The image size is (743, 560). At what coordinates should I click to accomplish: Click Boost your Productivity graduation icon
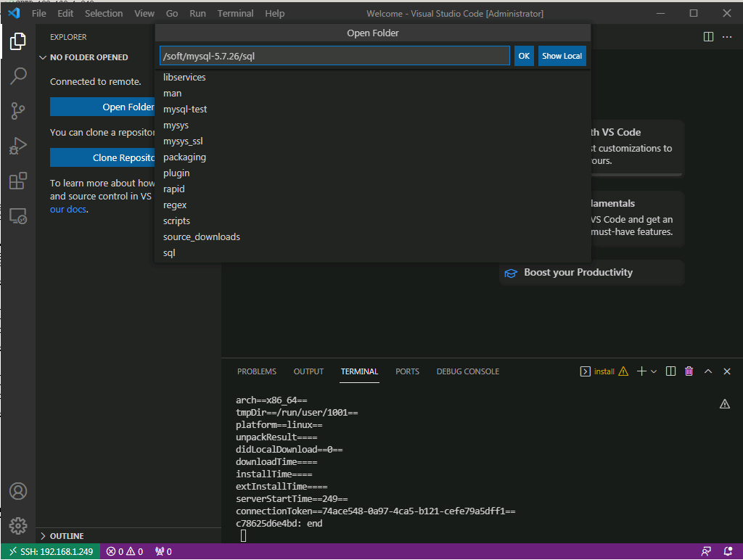click(511, 273)
